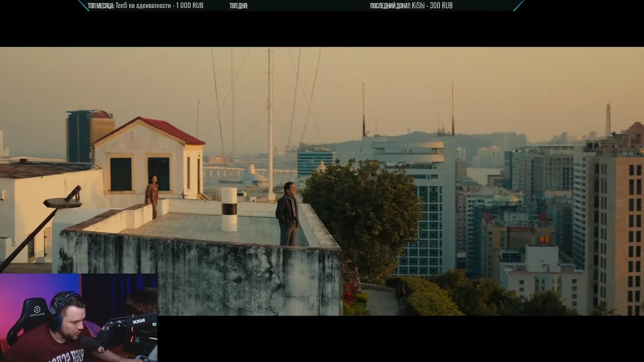Click the 'ТОП ДНЯ:' label in overlay bar

coord(238,6)
